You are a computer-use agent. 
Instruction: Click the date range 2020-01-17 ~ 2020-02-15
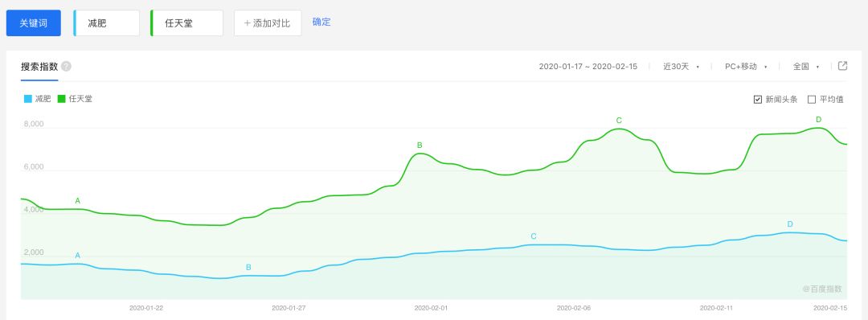click(x=588, y=67)
